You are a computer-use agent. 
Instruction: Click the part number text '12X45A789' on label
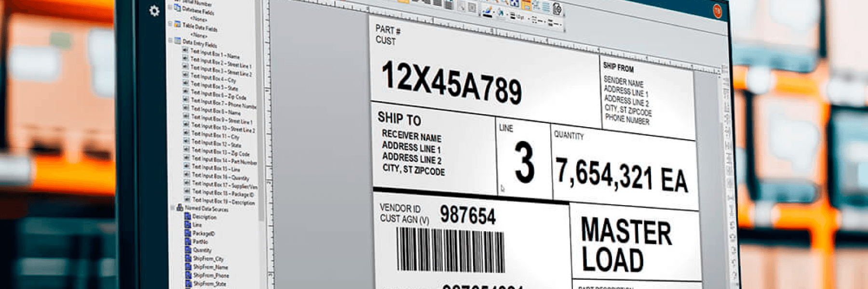[x=451, y=83]
